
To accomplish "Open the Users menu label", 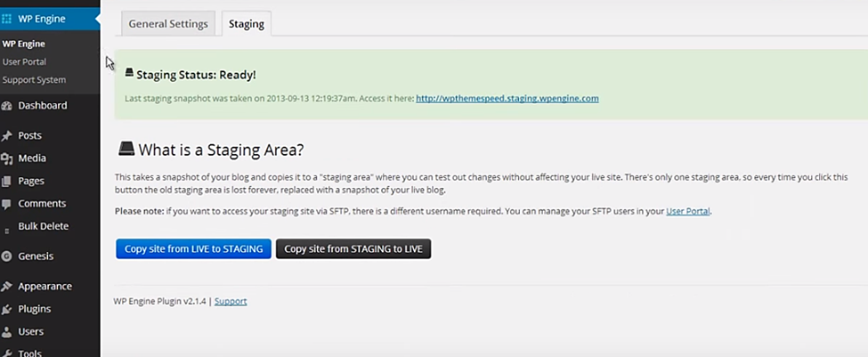I will click(31, 332).
